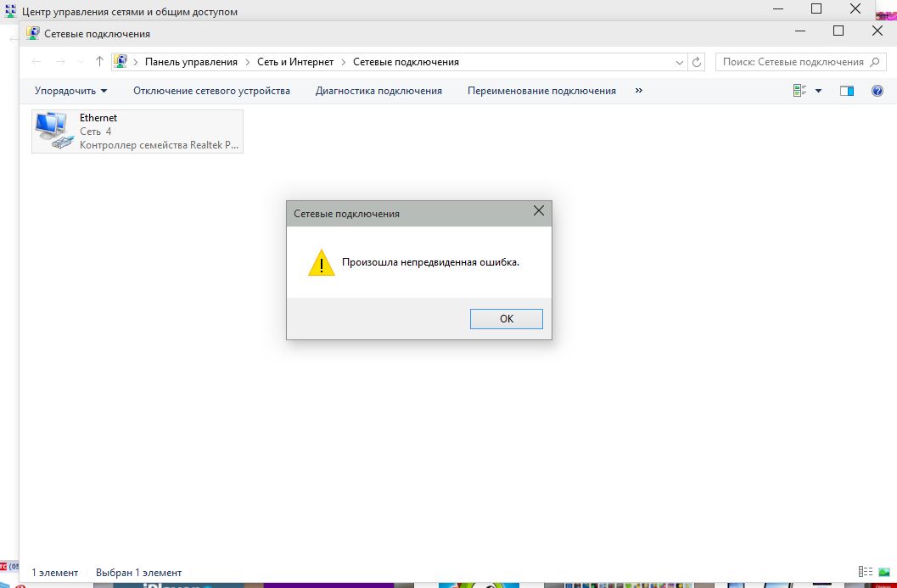897x588 pixels.
Task: Toggle the preview pane icon
Action: tap(846, 91)
